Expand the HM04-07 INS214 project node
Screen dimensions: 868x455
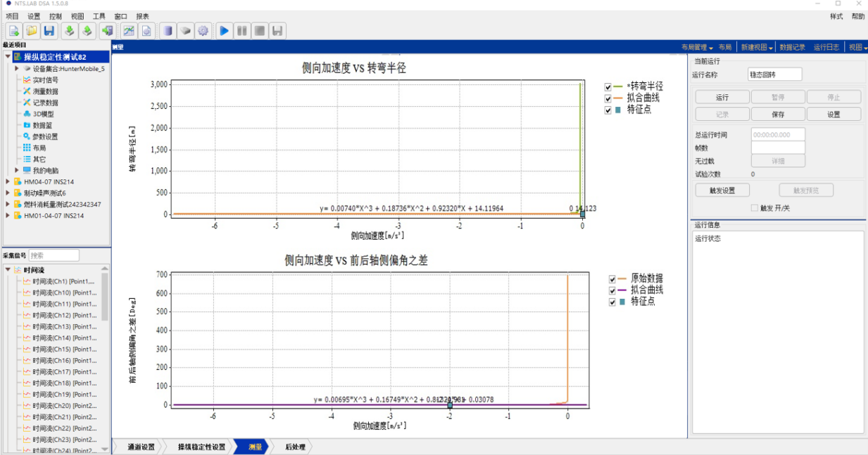point(8,182)
